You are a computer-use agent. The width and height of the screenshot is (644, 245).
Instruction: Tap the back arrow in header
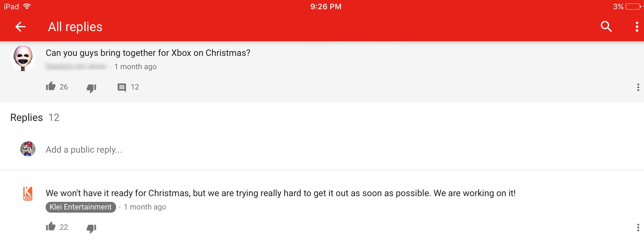pos(20,27)
